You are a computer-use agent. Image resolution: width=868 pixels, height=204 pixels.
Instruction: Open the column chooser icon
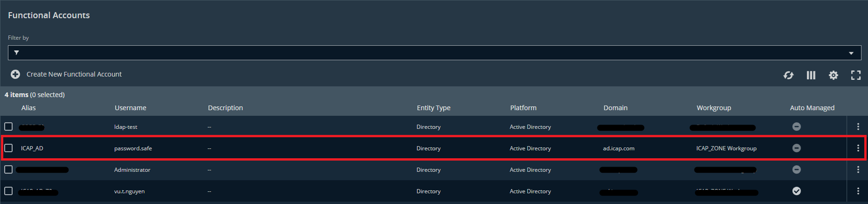tap(811, 75)
